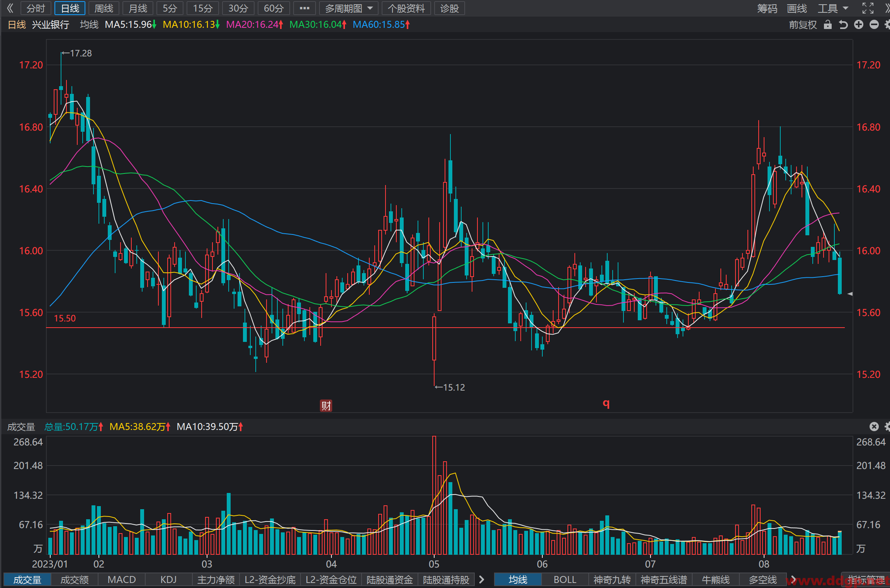This screenshot has height=588, width=890.
Task: Select 多空线 indicator tab
Action: (x=763, y=580)
